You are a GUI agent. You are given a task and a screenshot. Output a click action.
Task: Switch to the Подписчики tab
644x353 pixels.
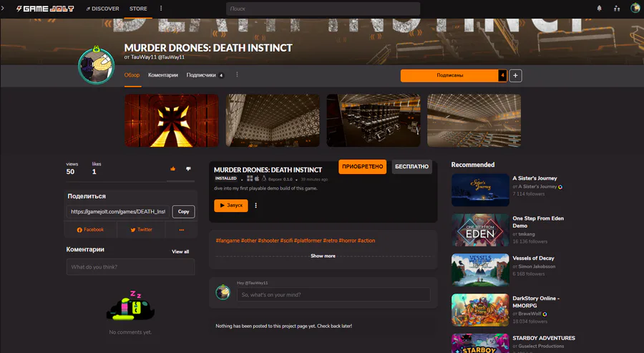(205, 74)
